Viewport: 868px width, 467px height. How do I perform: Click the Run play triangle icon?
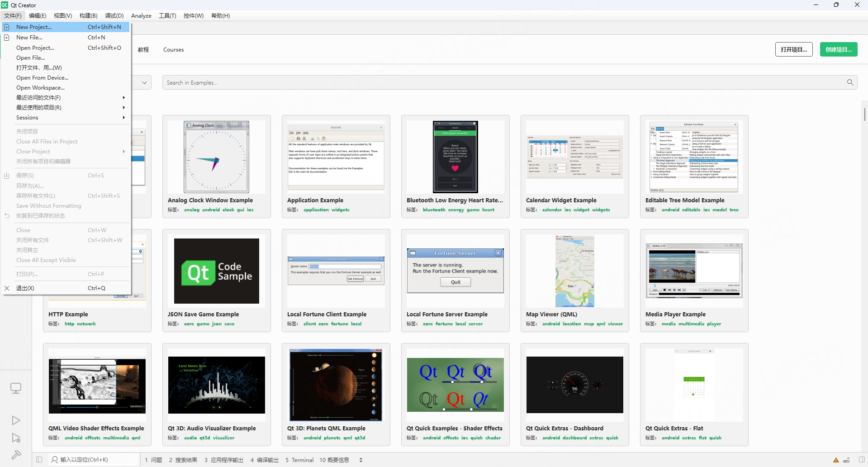tap(16, 420)
